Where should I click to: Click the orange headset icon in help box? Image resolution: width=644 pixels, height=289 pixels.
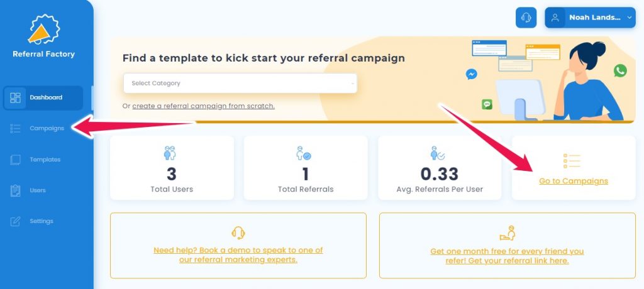[238, 232]
